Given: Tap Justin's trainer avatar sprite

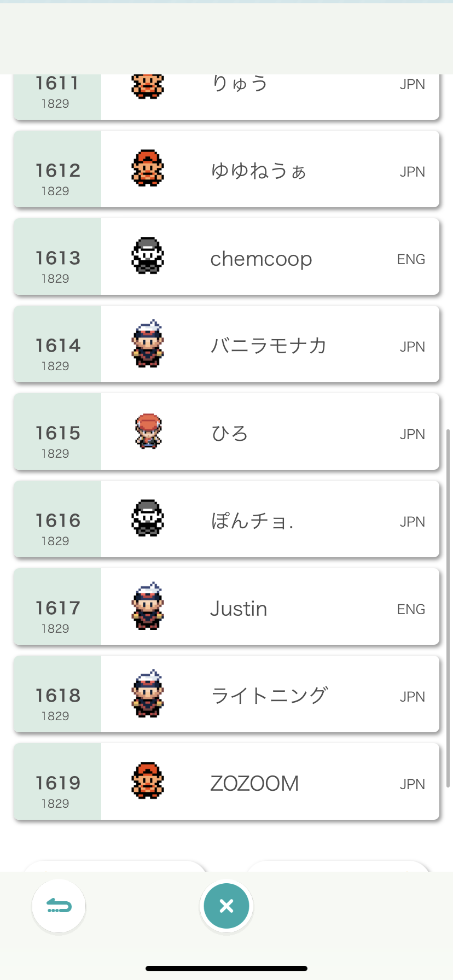Looking at the screenshot, I should coord(148,605).
